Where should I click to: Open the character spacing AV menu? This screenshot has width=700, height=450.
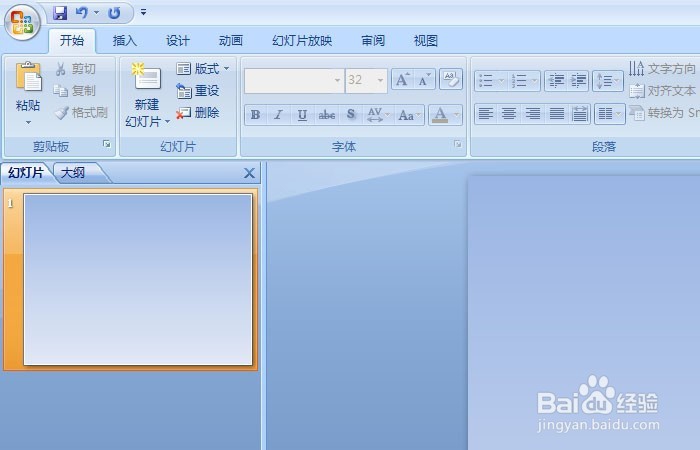pos(378,115)
